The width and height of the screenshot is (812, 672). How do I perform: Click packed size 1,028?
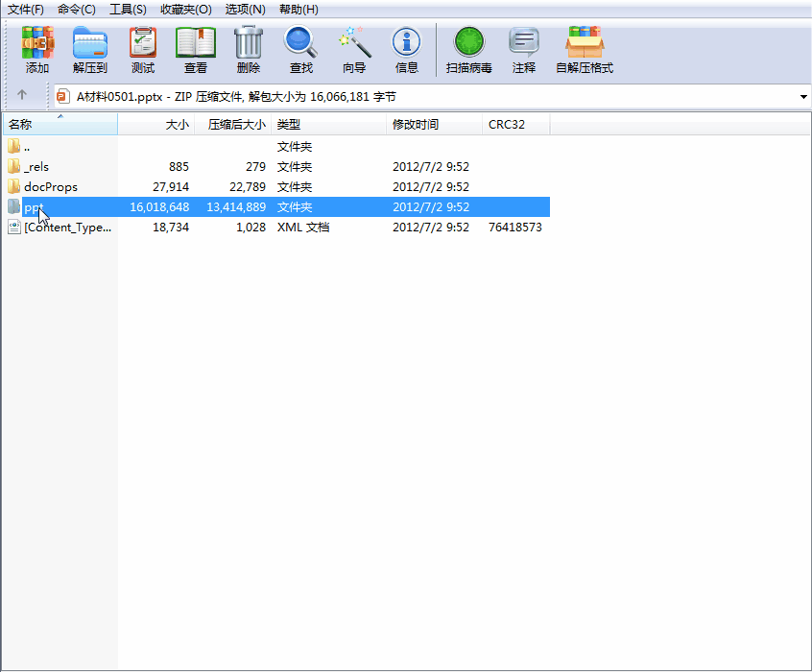(251, 227)
